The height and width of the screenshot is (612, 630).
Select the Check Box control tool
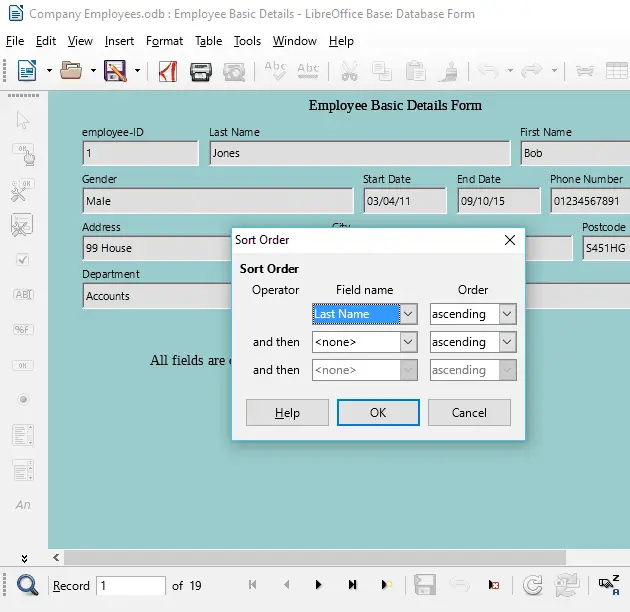(22, 260)
